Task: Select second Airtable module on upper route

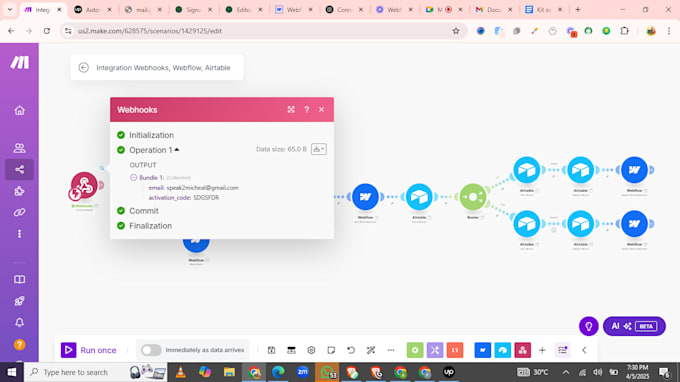Action: coord(581,170)
